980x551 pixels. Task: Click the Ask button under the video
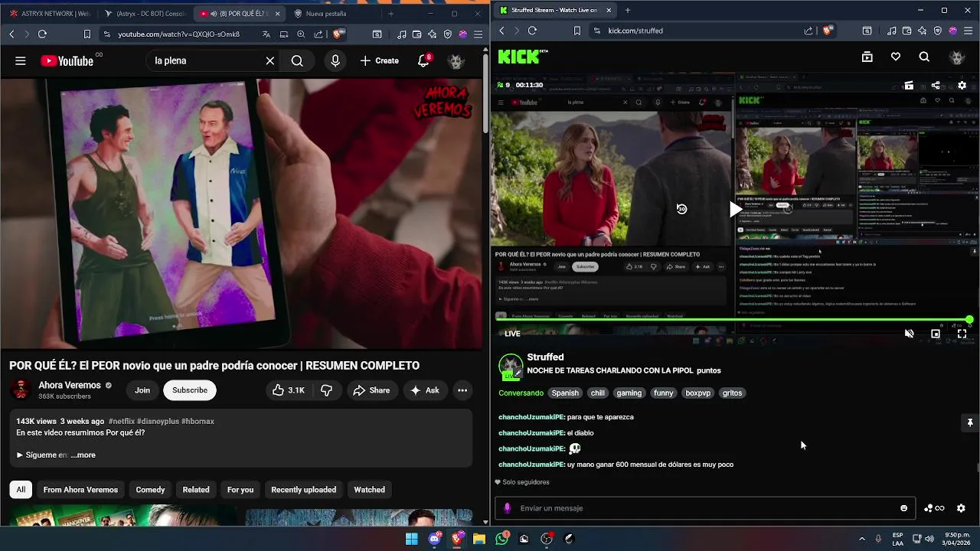[424, 390]
